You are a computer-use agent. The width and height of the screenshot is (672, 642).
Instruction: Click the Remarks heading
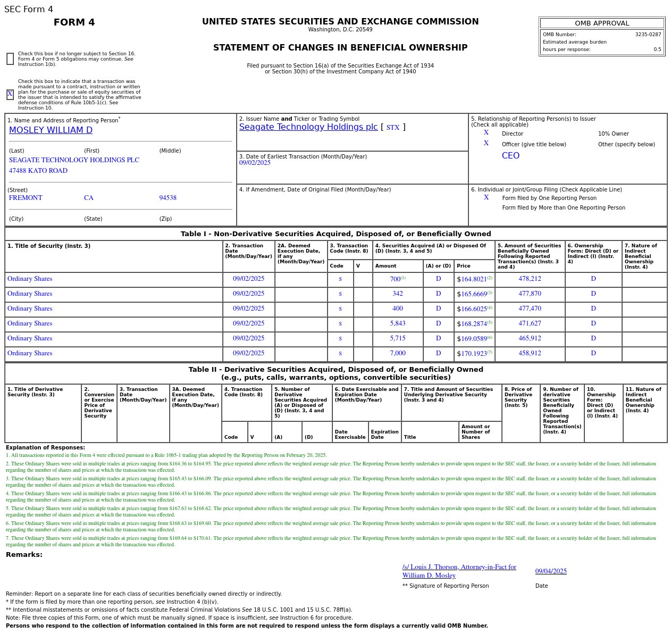(x=24, y=555)
